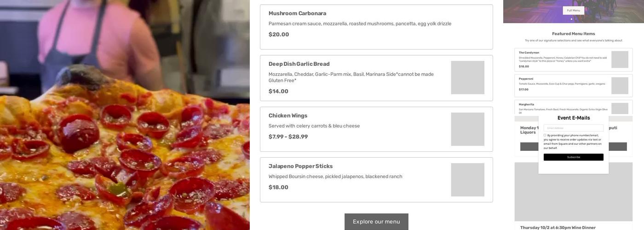The image size is (644, 230).
Task: Click The Candyman thumbnail image
Action: [620, 59]
